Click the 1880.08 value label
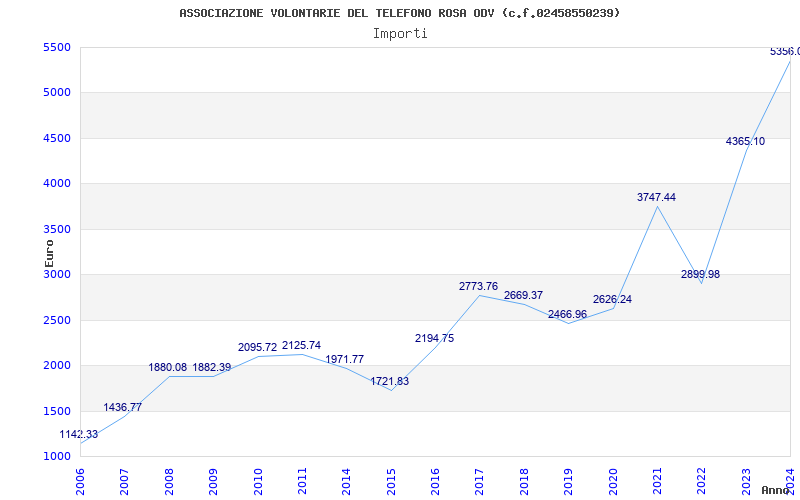This screenshot has height=500, width=800. coord(167,367)
